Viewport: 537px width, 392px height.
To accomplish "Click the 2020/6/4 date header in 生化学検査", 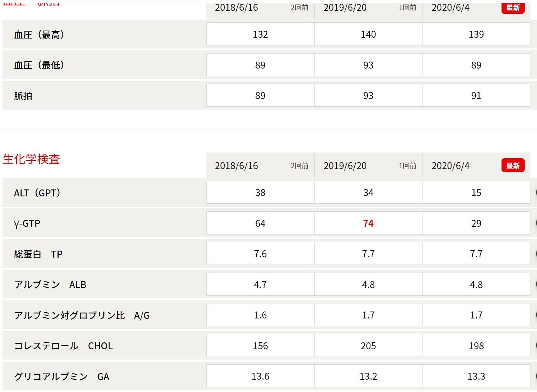I will 450,166.
